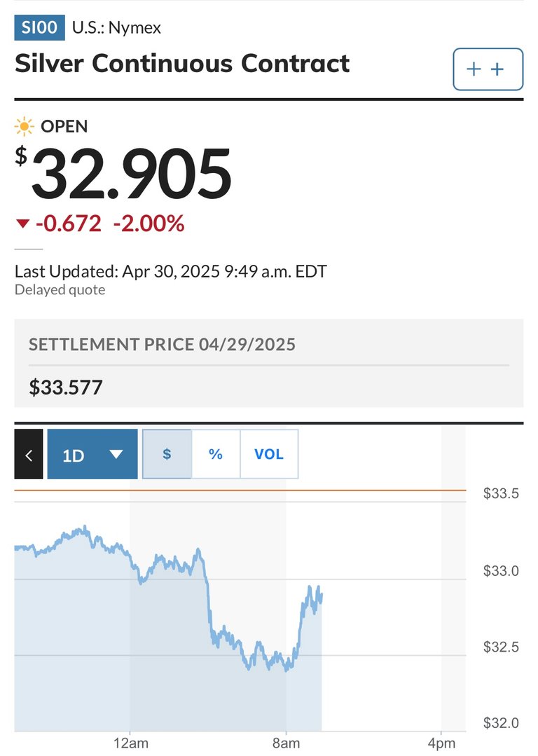Add silver contract to watchlist with ++ button

point(488,69)
